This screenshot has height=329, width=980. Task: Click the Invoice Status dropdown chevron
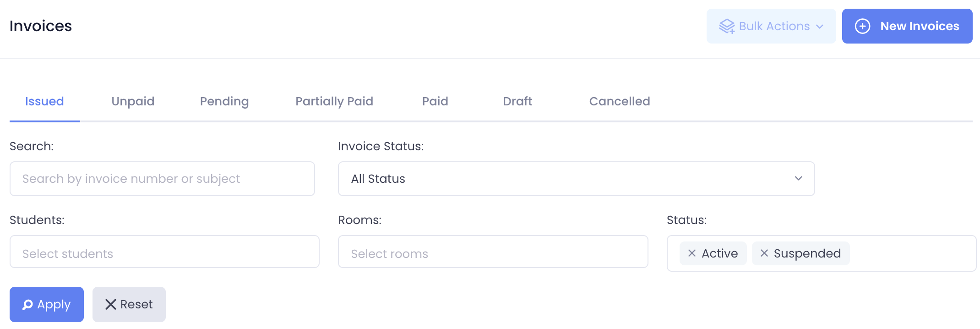point(799,178)
